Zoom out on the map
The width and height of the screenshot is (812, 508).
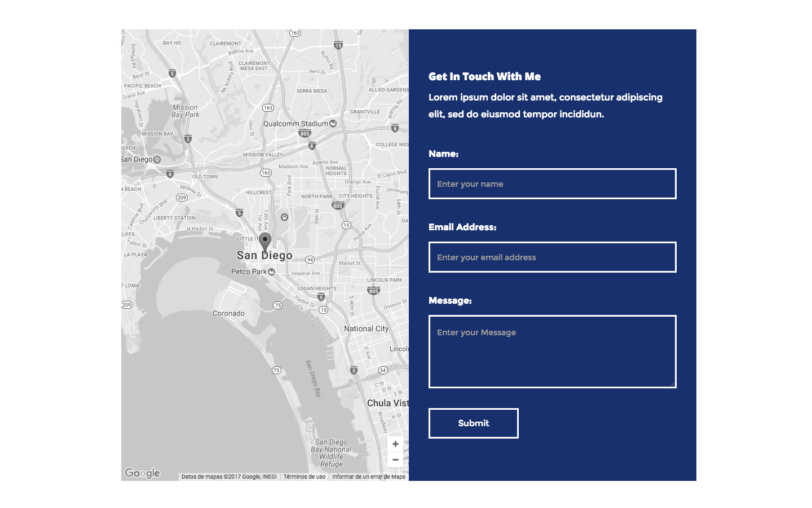click(x=395, y=459)
